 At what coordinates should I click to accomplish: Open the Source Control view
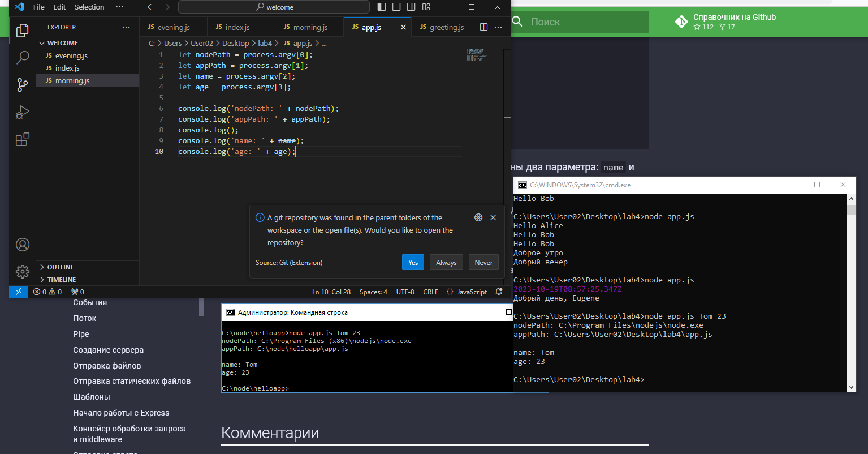tap(23, 85)
